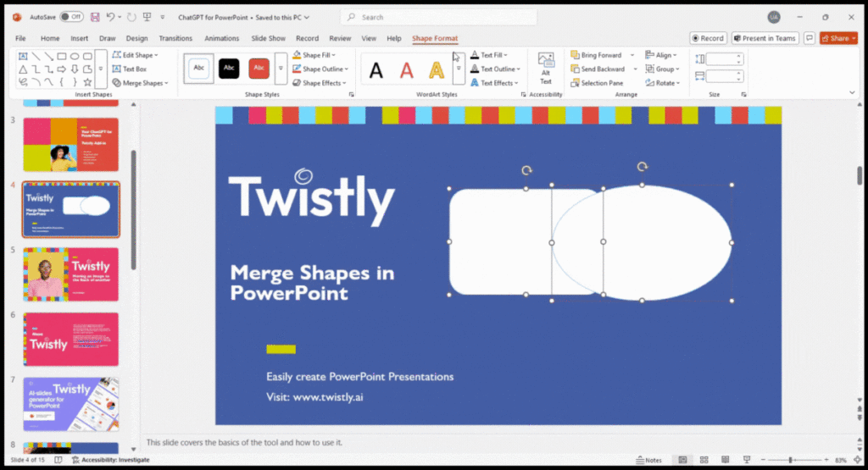868x470 pixels.
Task: Switch to Normal view icon
Action: (682, 460)
